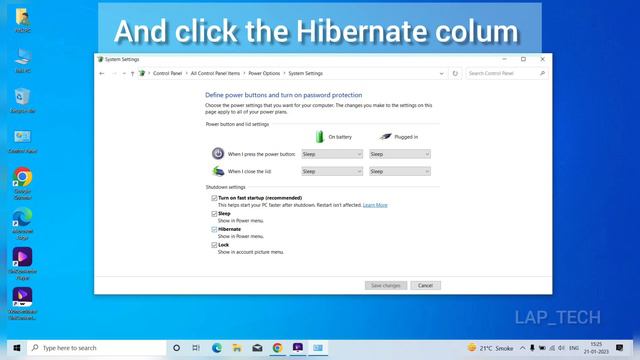This screenshot has height=360, width=640.
Task: Click the Save changes button
Action: pos(386,285)
